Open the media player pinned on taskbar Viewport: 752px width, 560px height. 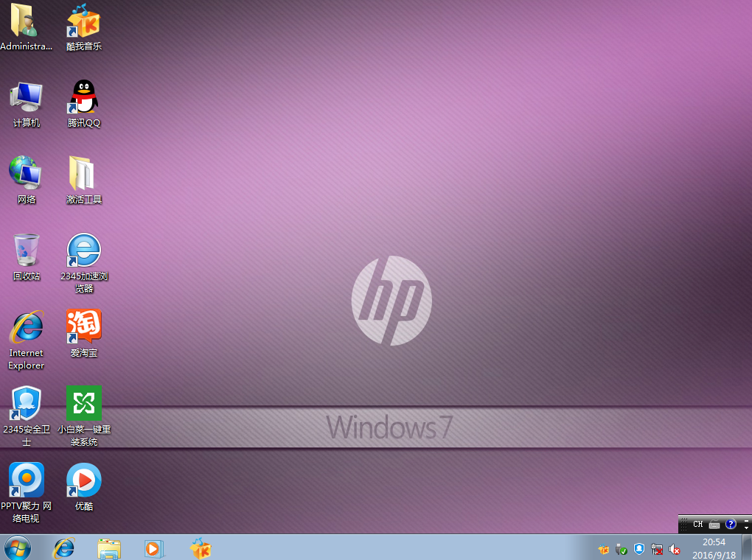click(154, 548)
